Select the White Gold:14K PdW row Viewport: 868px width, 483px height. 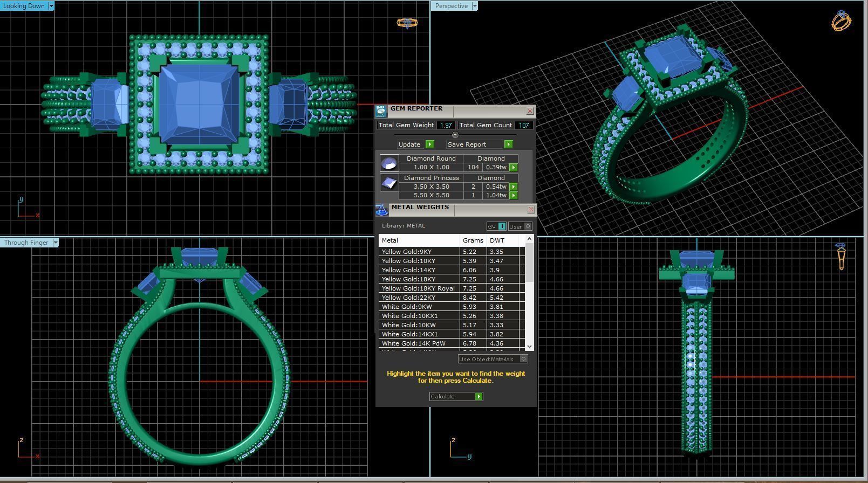click(x=452, y=343)
